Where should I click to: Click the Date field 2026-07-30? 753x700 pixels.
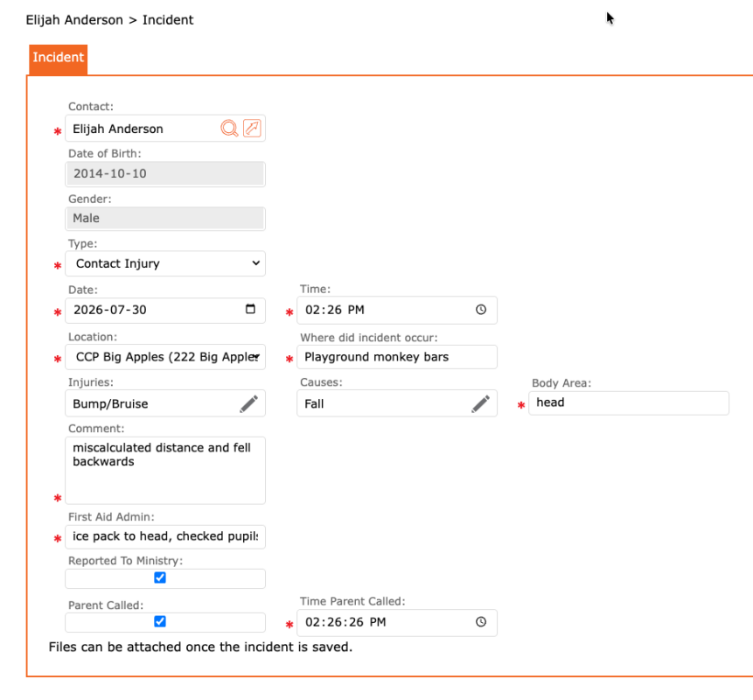click(165, 310)
